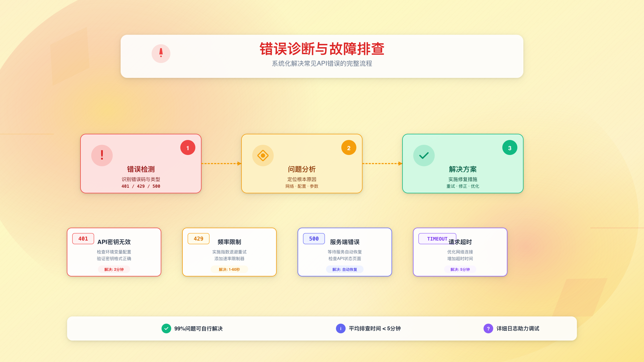
Task: Select the blue info icon in footer bar
Action: pos(340,328)
